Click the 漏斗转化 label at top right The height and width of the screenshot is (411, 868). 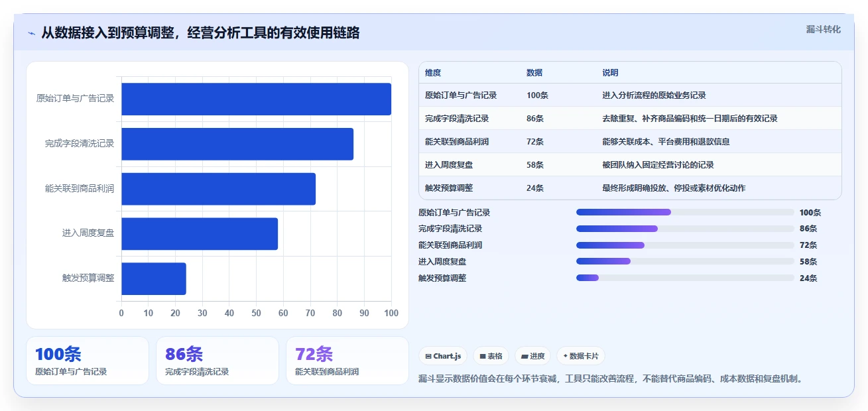click(823, 29)
